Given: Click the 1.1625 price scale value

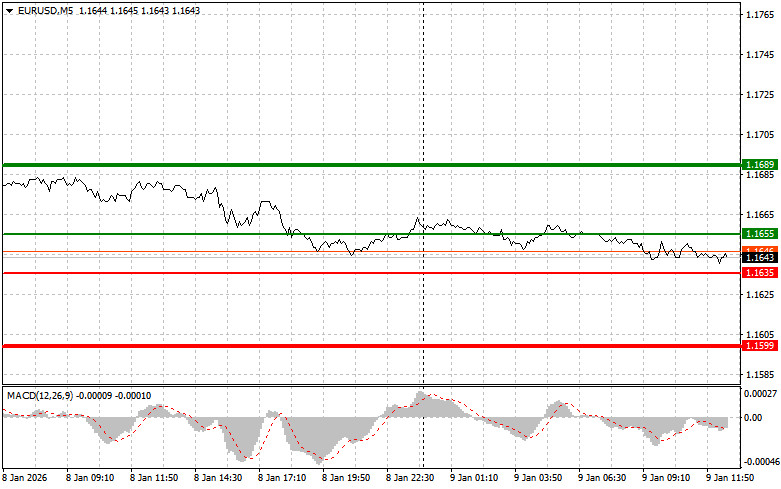Looking at the screenshot, I should pyautogui.click(x=760, y=295).
